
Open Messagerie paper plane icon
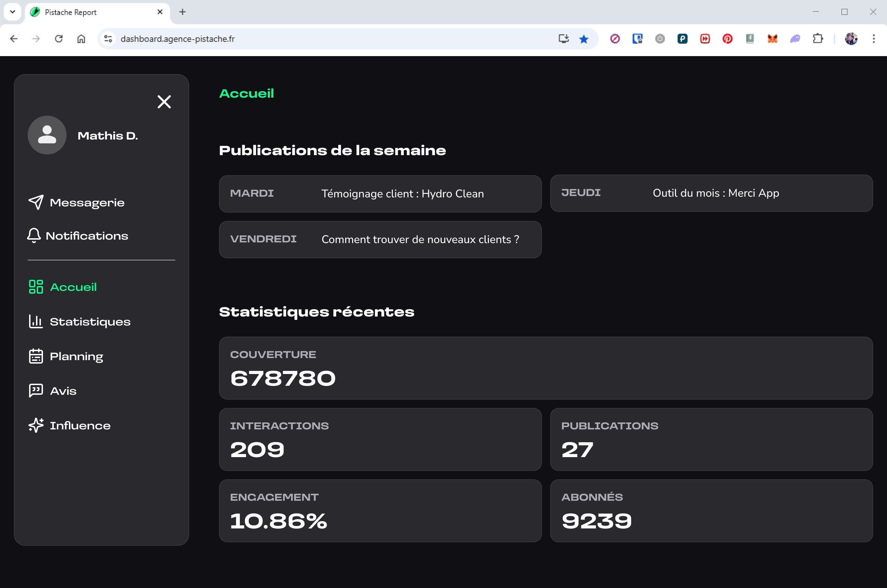click(36, 203)
